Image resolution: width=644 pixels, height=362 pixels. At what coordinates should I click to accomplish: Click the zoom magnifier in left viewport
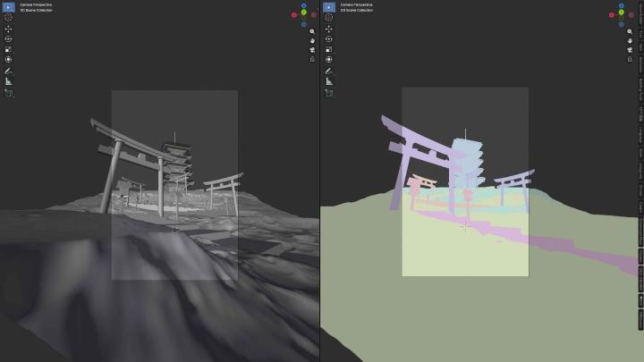(x=312, y=31)
